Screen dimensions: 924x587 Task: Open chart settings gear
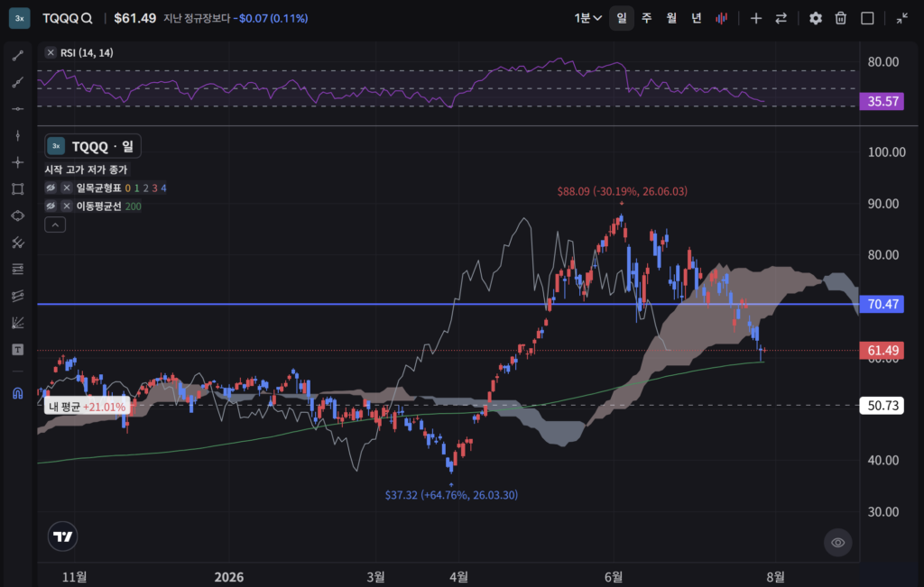pyautogui.click(x=816, y=18)
